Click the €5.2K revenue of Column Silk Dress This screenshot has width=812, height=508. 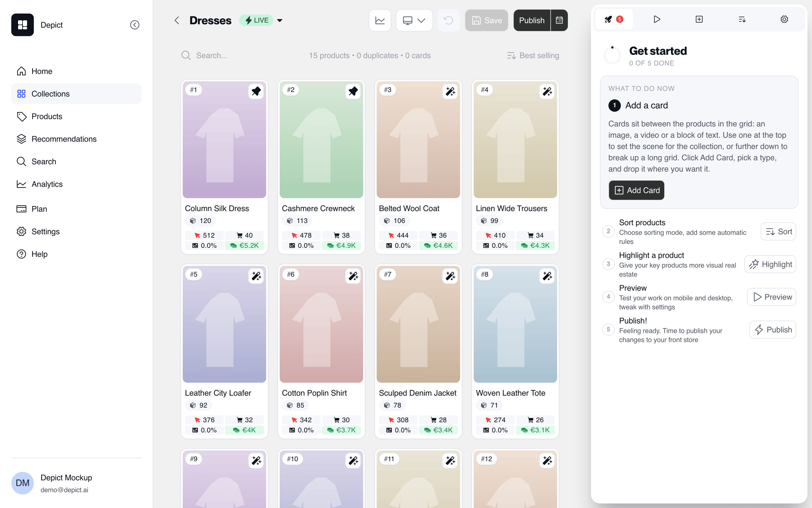244,246
